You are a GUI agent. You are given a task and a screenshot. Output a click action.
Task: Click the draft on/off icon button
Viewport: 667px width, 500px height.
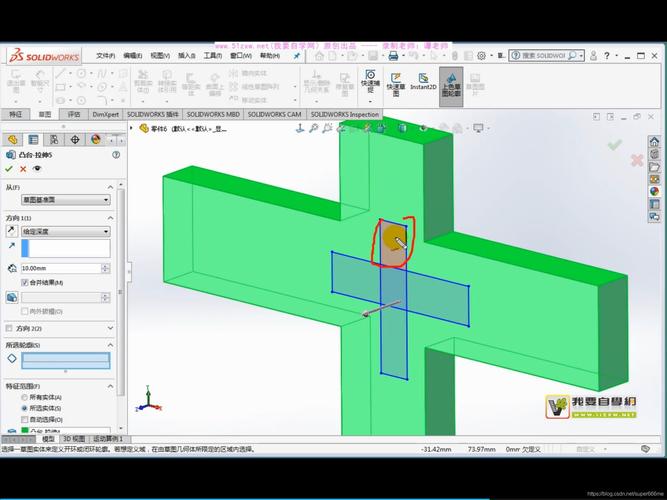12,297
